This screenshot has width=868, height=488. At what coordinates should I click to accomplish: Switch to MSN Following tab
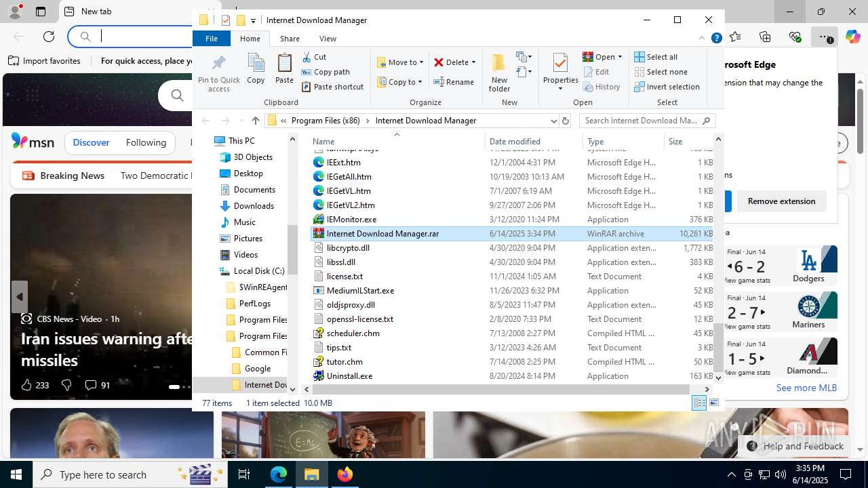click(x=146, y=142)
